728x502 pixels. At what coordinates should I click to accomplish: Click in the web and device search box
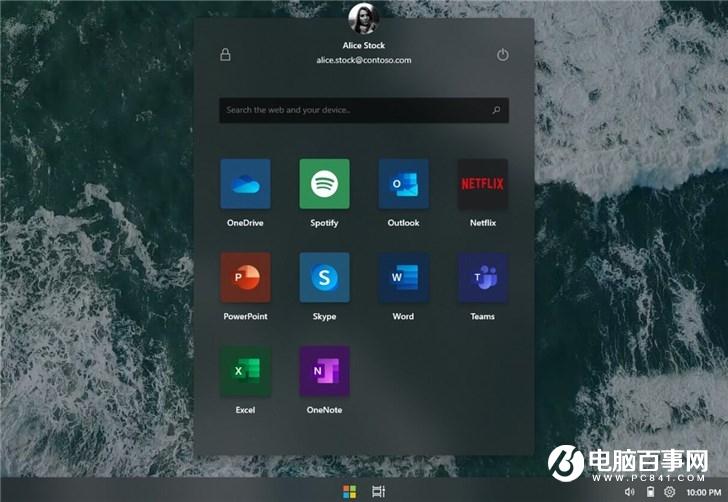364,110
